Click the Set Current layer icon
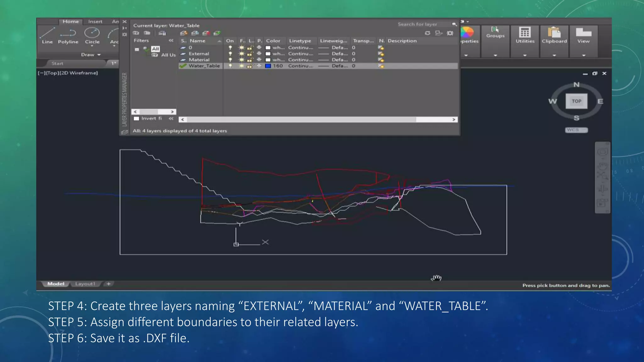Viewport: 644px width, 362px height. pyautogui.click(x=217, y=33)
